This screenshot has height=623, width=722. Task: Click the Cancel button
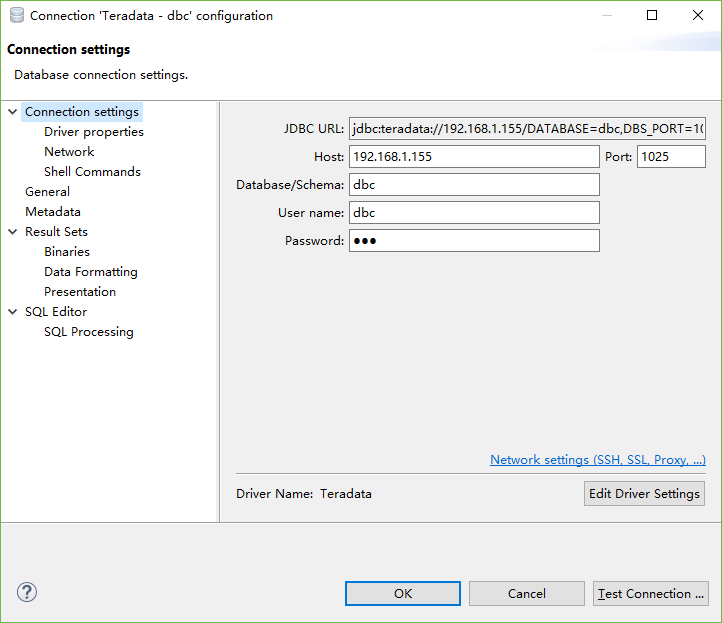pyautogui.click(x=527, y=594)
